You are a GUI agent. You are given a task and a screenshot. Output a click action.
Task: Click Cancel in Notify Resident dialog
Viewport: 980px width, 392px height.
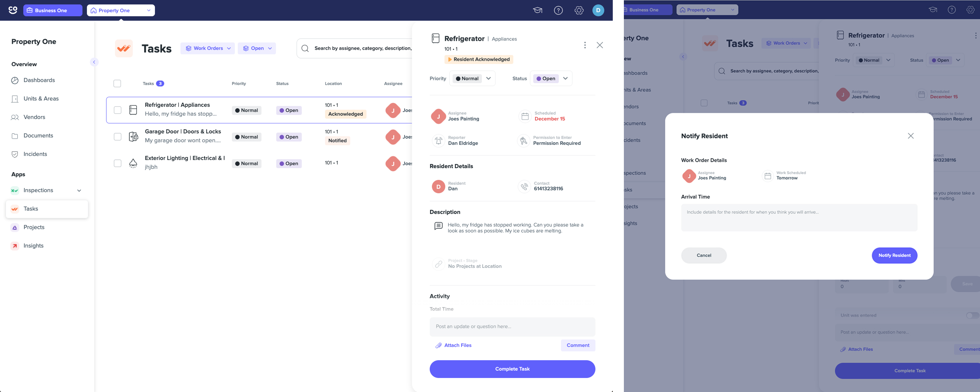point(703,256)
